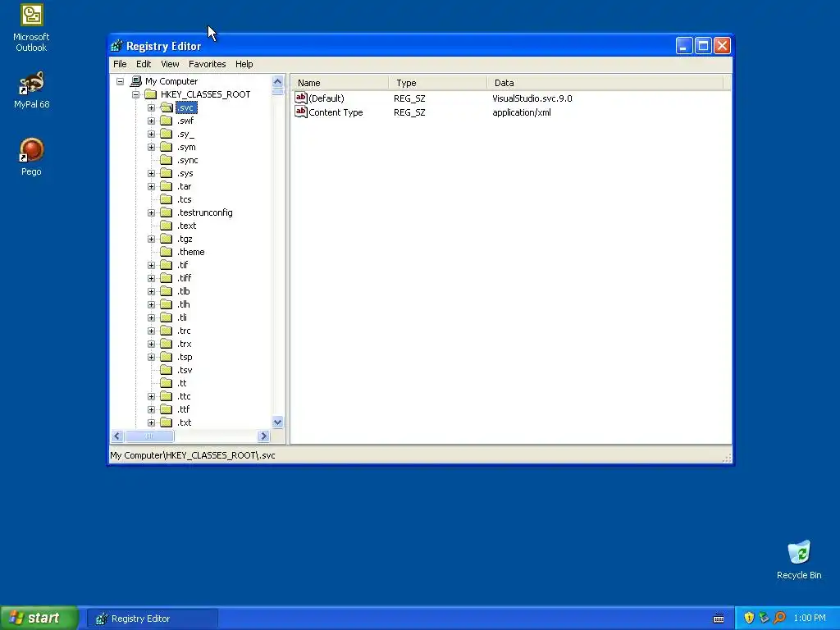Click the HKEY_CLASSES_ROOT folder icon
The height and width of the screenshot is (630, 840).
pyautogui.click(x=151, y=95)
